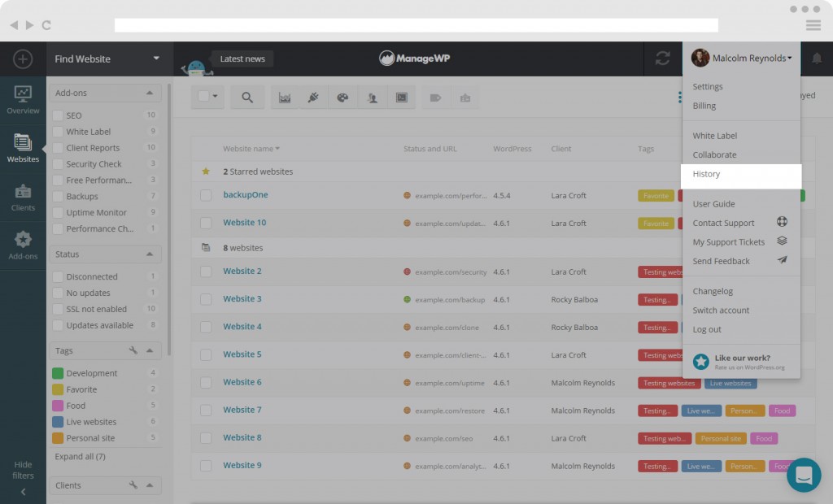Check the checkbox for Website 2
Screen dimensions: 833x504
click(x=205, y=269)
